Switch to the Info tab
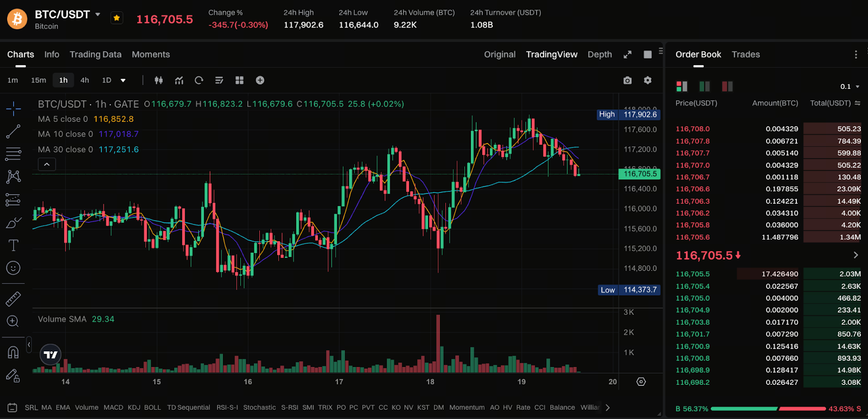 click(x=52, y=54)
